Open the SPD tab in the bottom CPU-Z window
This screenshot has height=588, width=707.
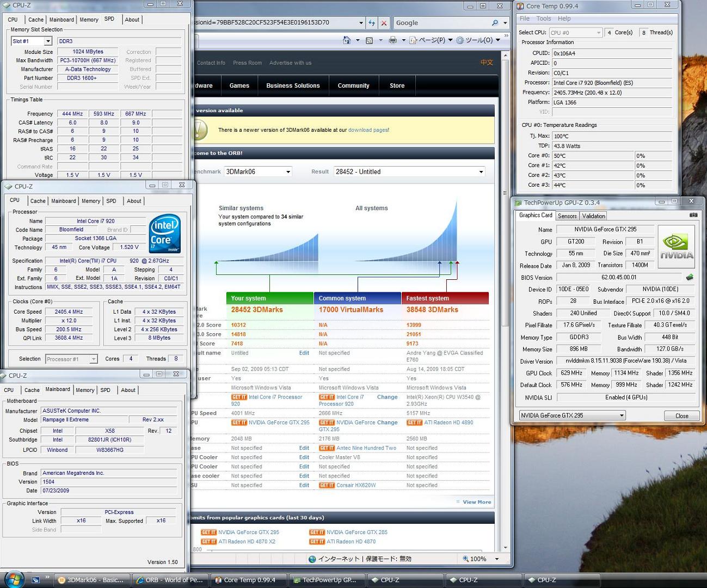coord(106,390)
